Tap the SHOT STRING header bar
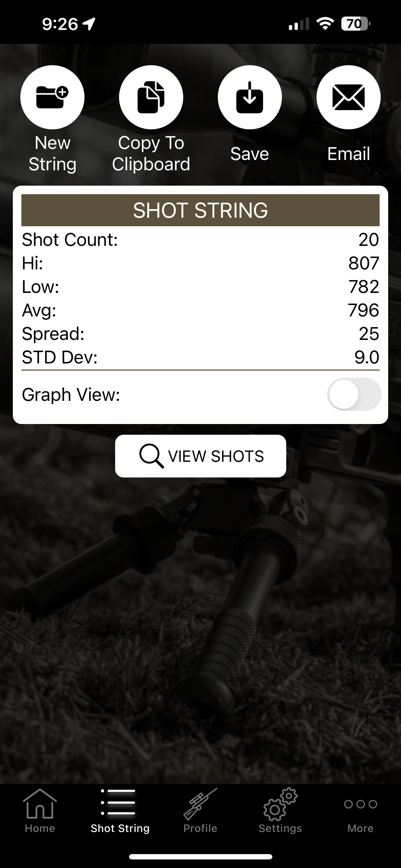This screenshot has width=401, height=868. coord(200,210)
